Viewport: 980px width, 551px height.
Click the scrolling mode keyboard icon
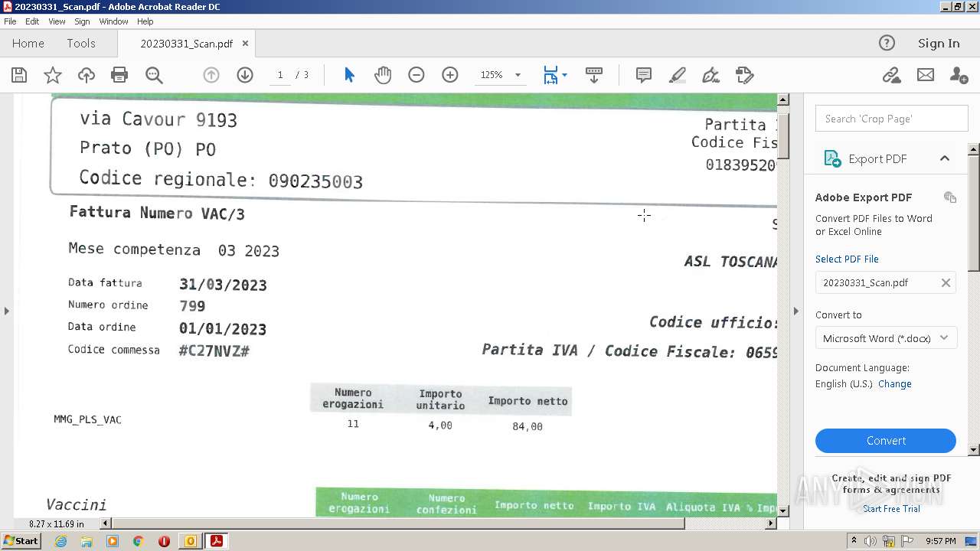[x=594, y=75]
